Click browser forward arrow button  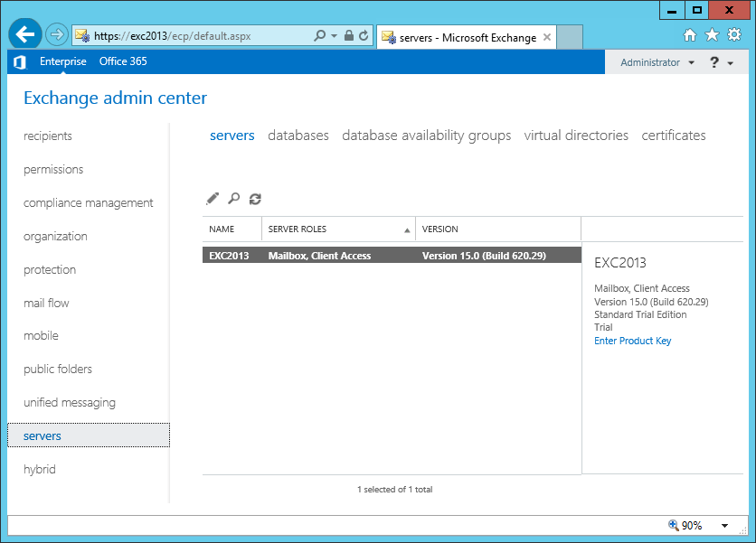coord(56,34)
